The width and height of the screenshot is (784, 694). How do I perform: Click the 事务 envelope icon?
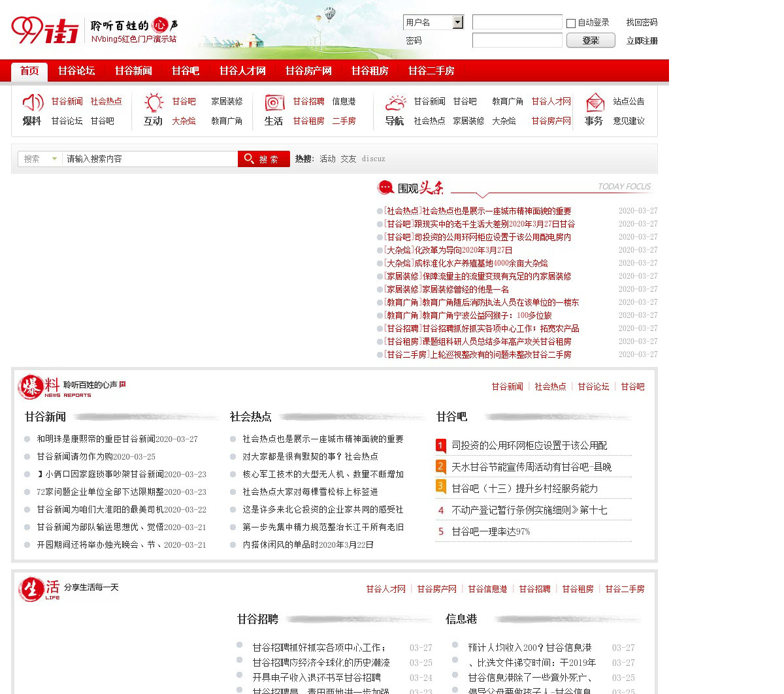[595, 103]
